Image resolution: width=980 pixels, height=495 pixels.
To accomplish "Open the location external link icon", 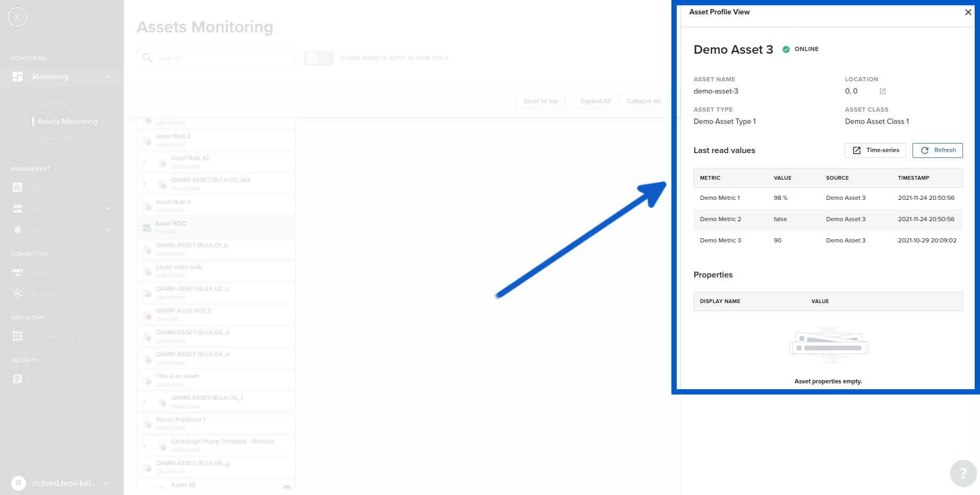I will (x=883, y=91).
